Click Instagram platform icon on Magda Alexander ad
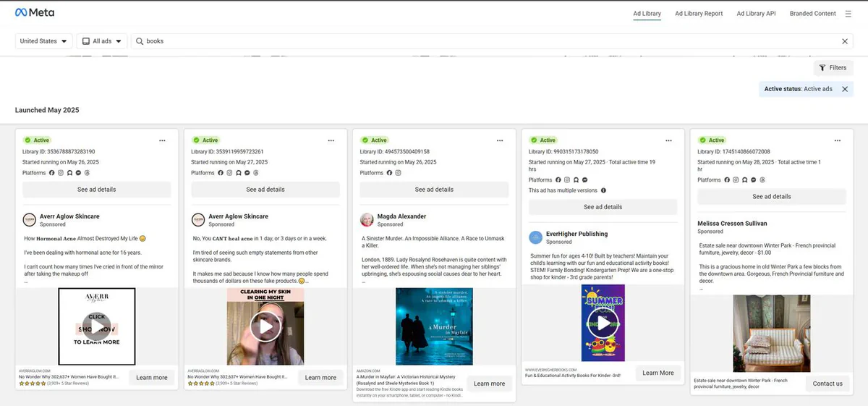The width and height of the screenshot is (868, 406). (x=398, y=173)
